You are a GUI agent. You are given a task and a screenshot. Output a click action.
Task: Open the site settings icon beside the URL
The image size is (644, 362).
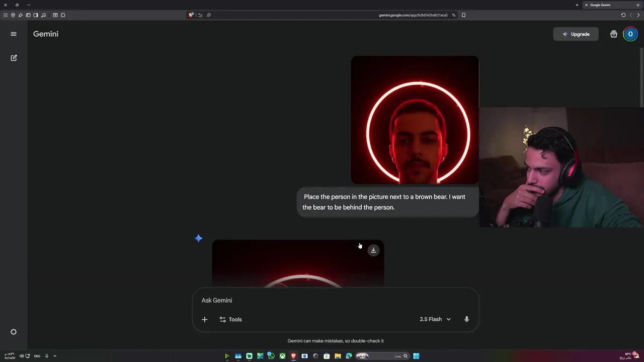click(453, 15)
